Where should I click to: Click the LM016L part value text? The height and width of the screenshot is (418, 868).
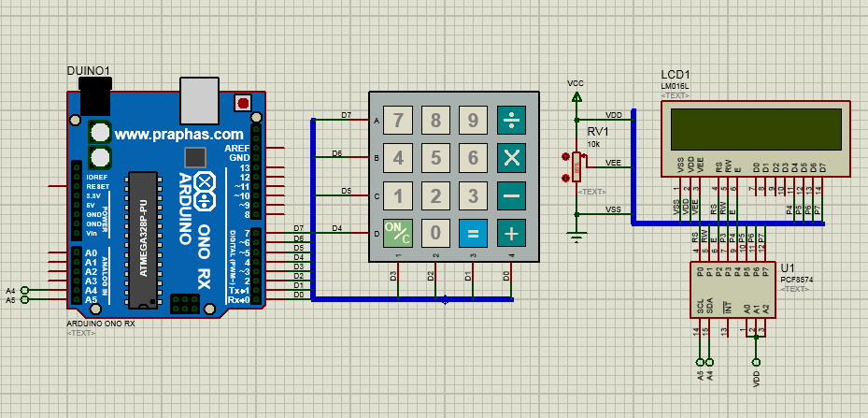675,86
